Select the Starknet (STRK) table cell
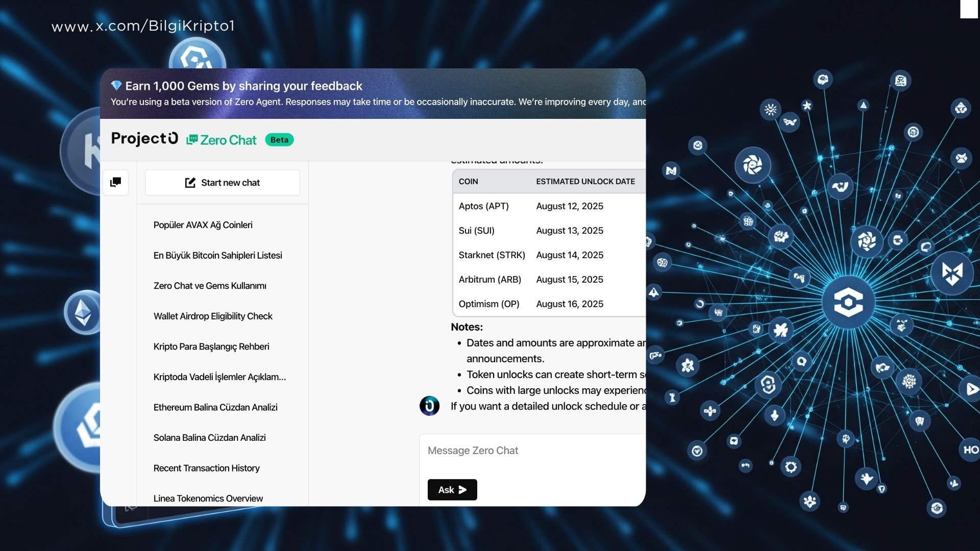Viewport: 980px width, 551px height. point(492,255)
